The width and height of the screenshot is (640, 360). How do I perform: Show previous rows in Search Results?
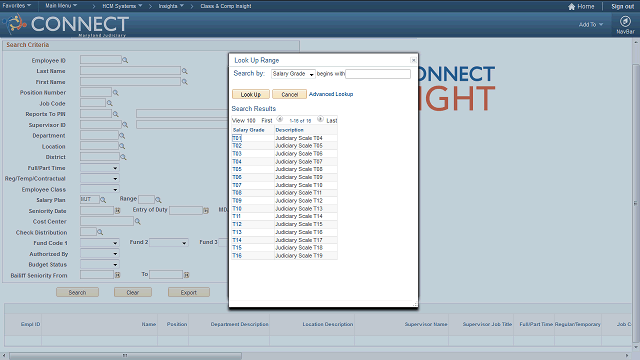(280, 119)
